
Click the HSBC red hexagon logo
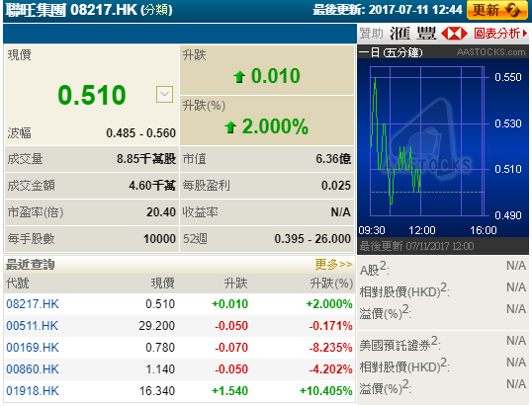click(454, 34)
